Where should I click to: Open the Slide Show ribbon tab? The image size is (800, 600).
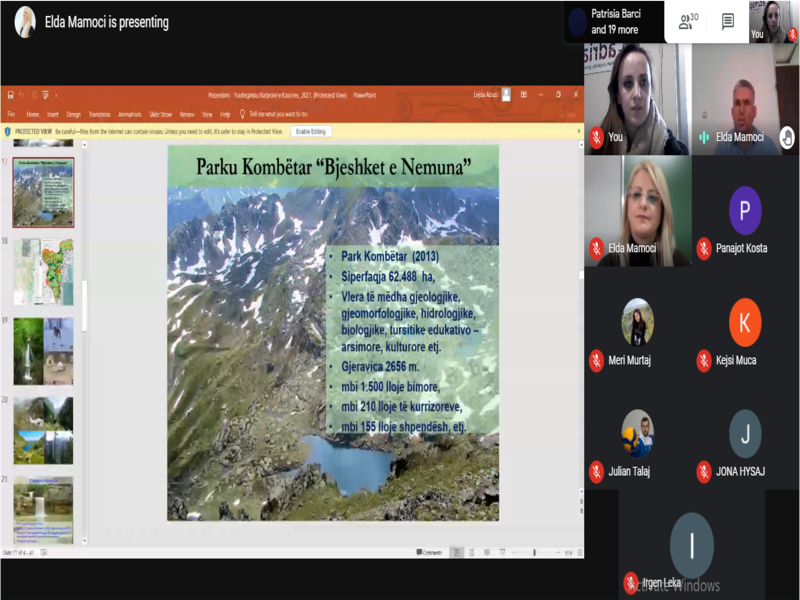click(x=160, y=114)
